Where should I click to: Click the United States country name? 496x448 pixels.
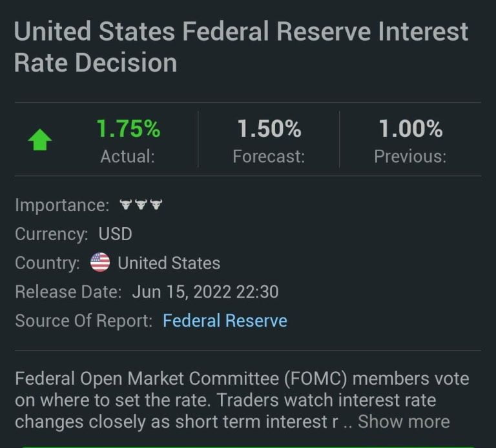pyautogui.click(x=169, y=263)
